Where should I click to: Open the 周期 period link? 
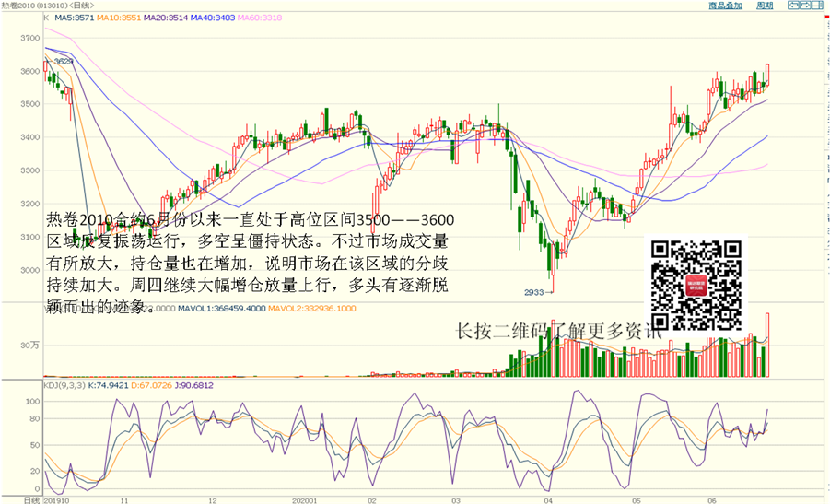(x=765, y=6)
